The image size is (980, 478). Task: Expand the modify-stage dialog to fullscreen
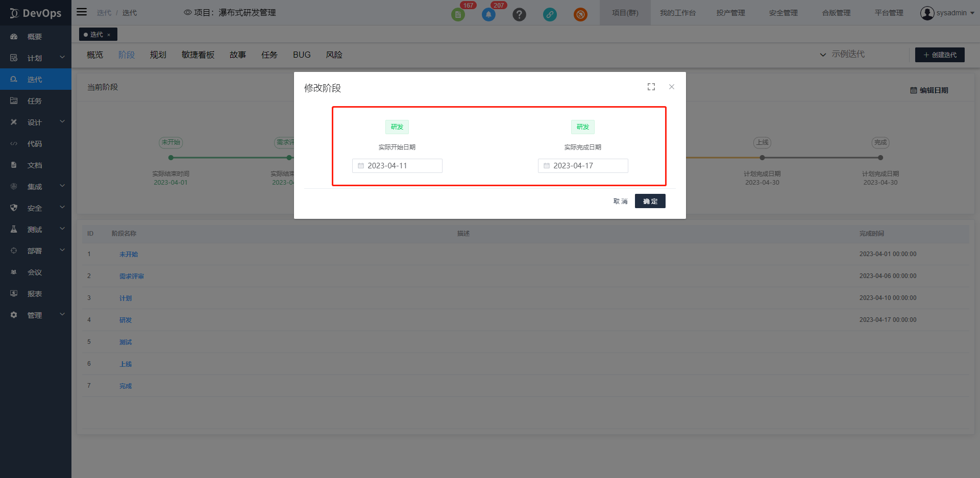tap(651, 87)
